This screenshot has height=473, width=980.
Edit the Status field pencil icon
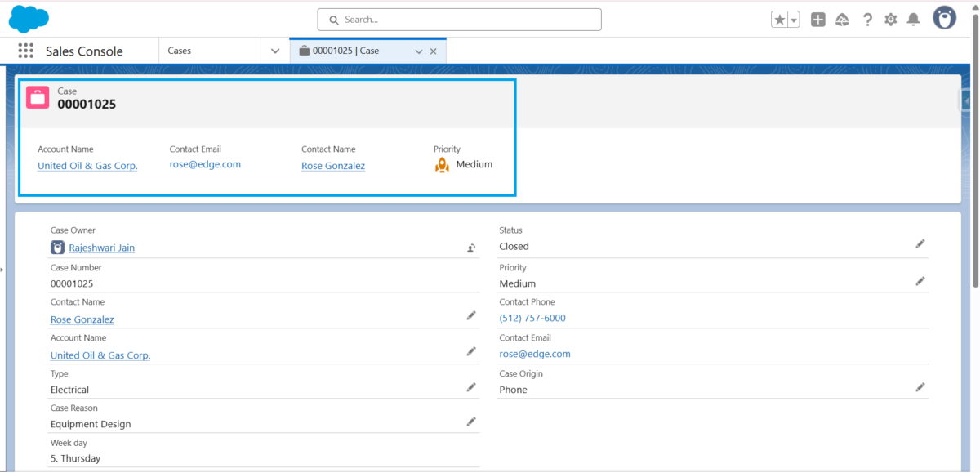coord(920,243)
